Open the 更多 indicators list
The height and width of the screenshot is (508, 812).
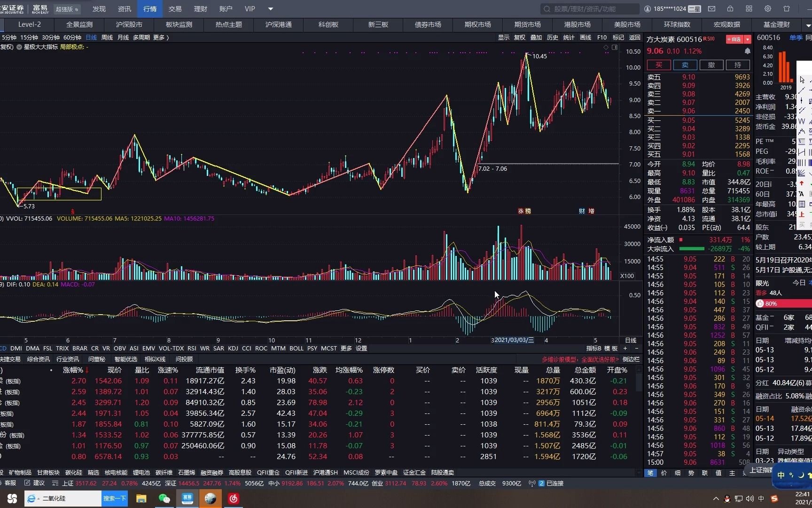[x=346, y=349]
